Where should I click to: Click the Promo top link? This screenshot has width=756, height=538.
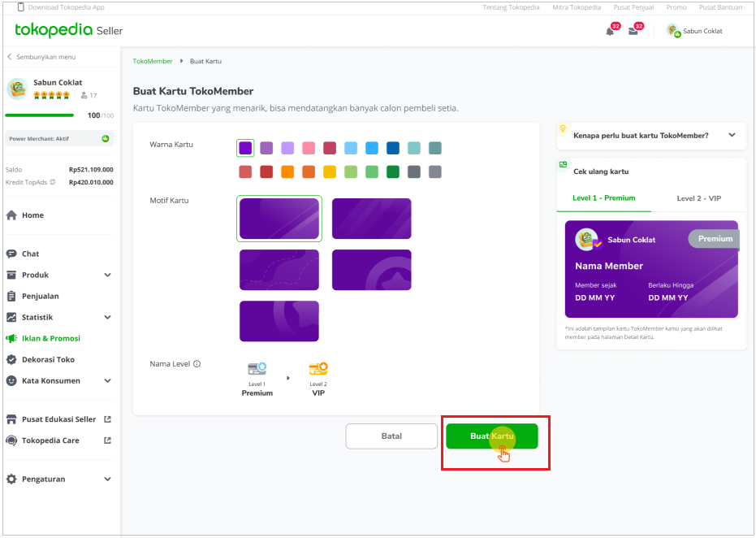[676, 7]
